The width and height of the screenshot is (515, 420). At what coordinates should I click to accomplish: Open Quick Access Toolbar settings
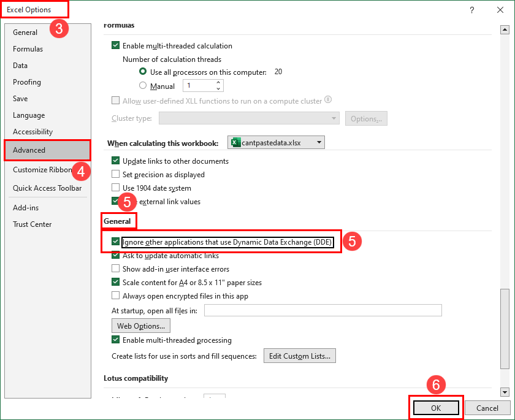tap(47, 188)
